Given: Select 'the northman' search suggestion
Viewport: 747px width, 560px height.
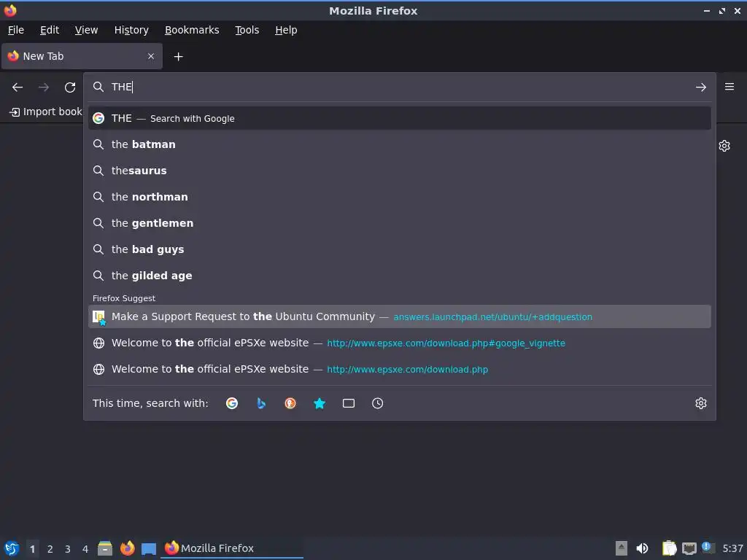Looking at the screenshot, I should pos(400,197).
